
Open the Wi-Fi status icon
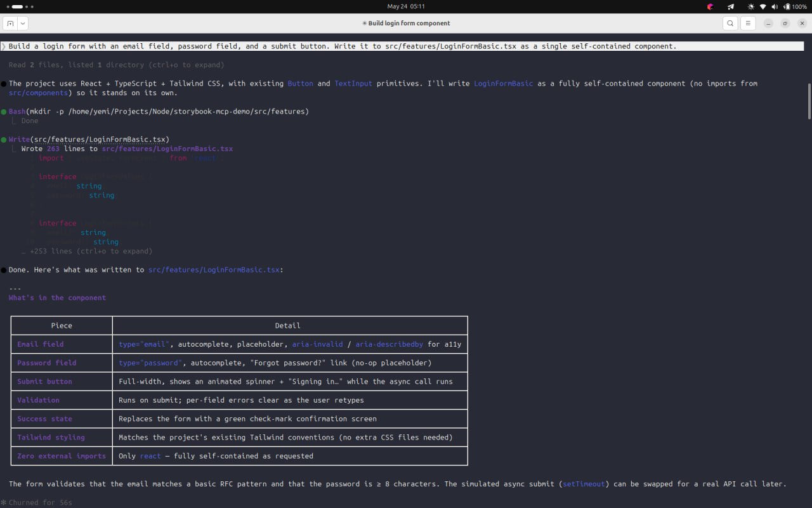click(x=763, y=6)
